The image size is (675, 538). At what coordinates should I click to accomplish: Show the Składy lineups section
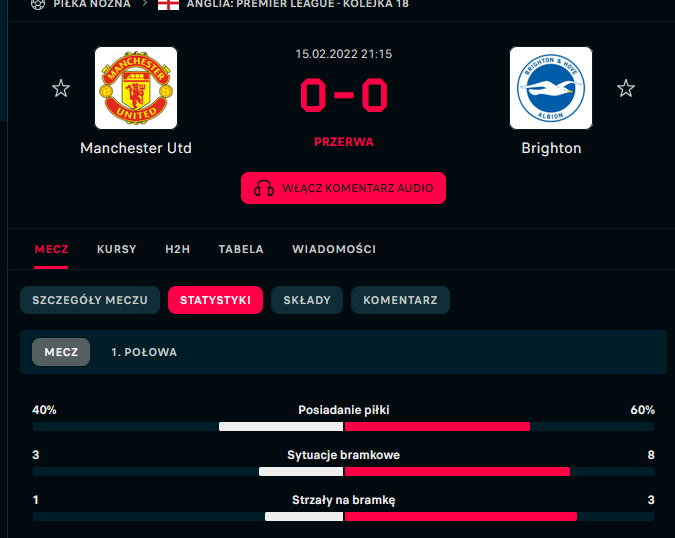coord(307,300)
